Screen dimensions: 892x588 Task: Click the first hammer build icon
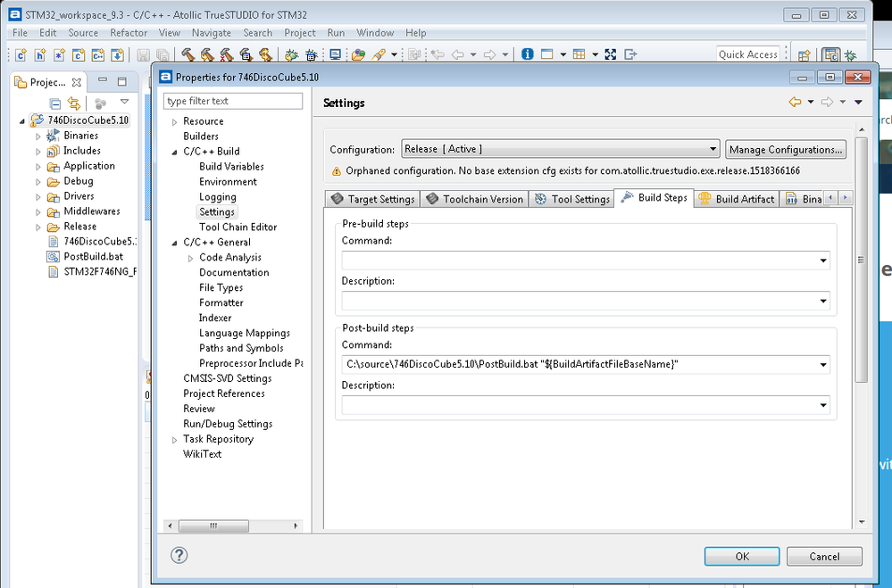pos(188,54)
